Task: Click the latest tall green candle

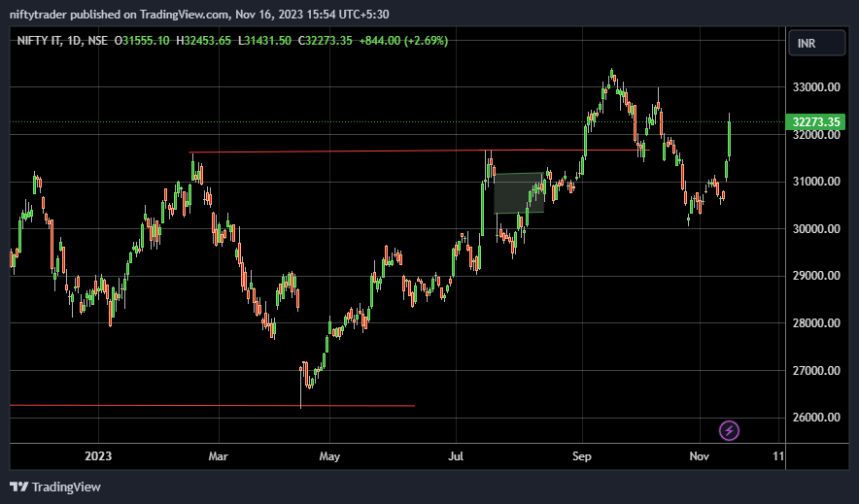Action: 729,137
